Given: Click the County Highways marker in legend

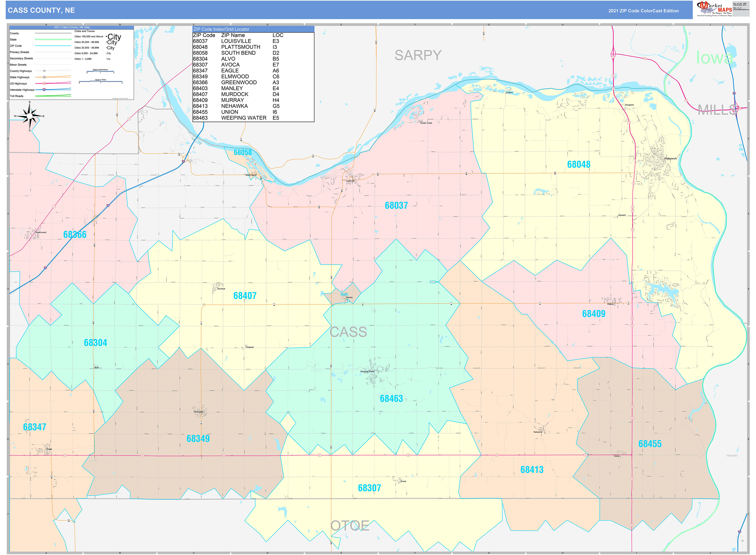Looking at the screenshot, I should point(44,71).
